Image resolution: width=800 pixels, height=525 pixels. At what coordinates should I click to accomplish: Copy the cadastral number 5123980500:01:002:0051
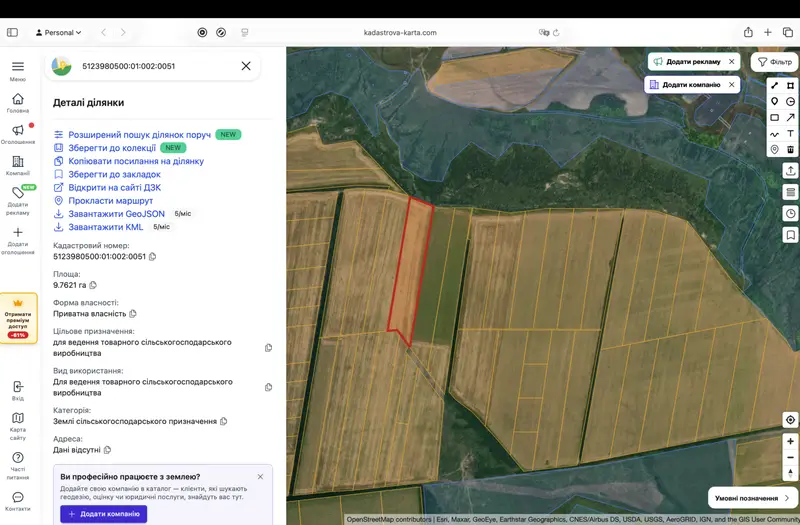pos(152,257)
